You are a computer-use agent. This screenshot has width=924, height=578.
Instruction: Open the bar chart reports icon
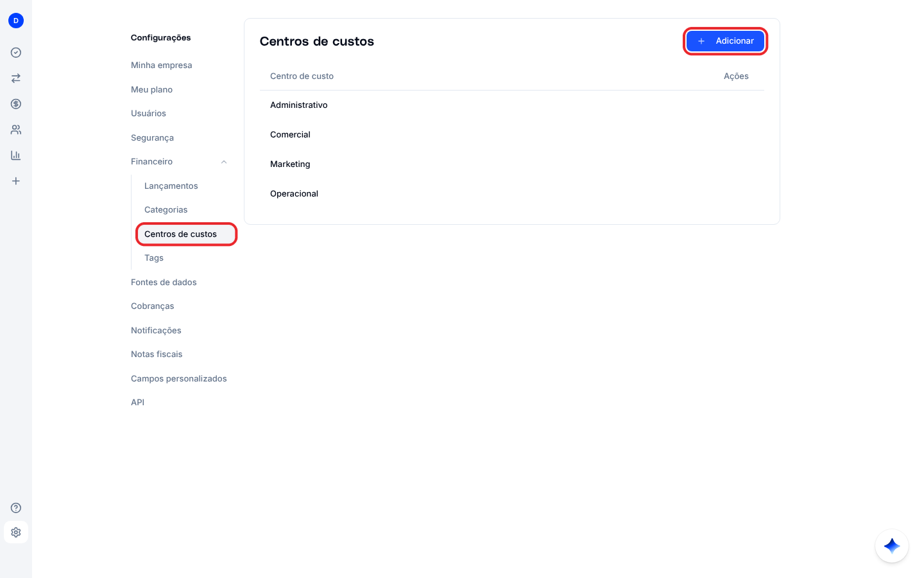point(16,155)
